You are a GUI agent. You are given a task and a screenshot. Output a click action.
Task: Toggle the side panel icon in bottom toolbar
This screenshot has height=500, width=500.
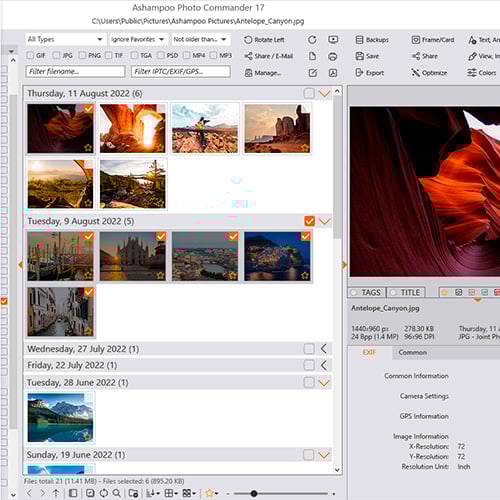[73, 493]
